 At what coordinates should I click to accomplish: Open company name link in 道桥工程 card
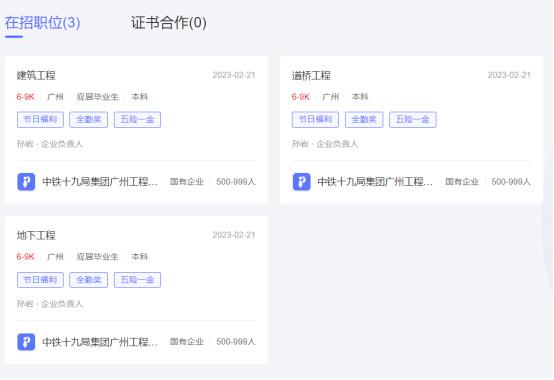pos(375,182)
